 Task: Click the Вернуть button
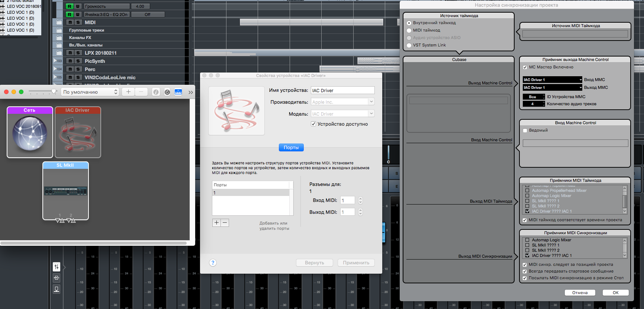tap(315, 263)
